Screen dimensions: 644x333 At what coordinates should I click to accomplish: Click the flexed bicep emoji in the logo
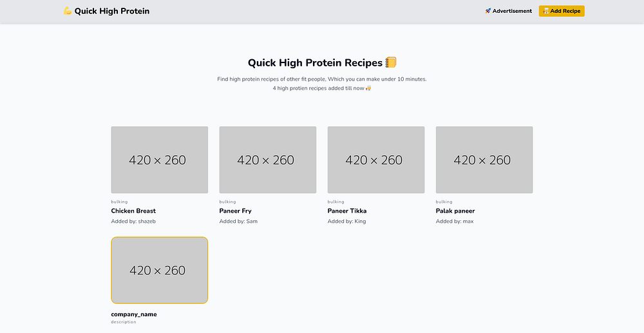pyautogui.click(x=68, y=11)
